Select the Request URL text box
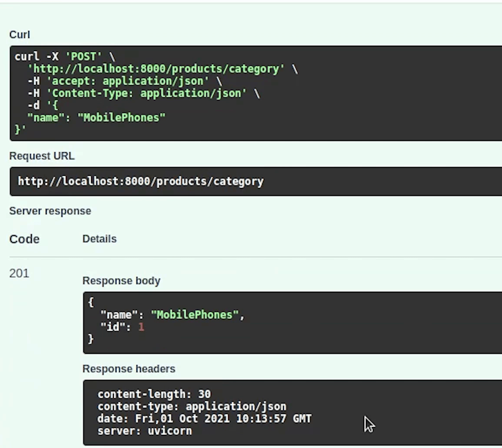 pos(256,181)
